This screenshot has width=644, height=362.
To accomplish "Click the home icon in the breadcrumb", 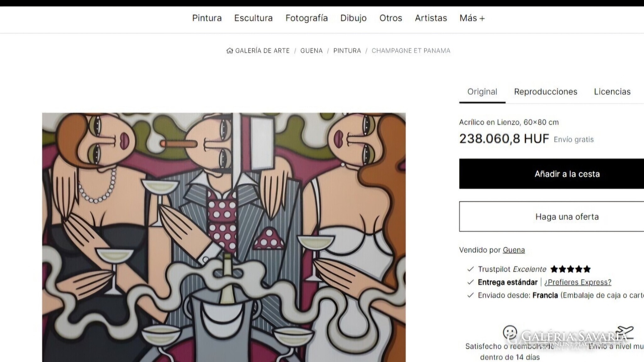I will (x=230, y=51).
